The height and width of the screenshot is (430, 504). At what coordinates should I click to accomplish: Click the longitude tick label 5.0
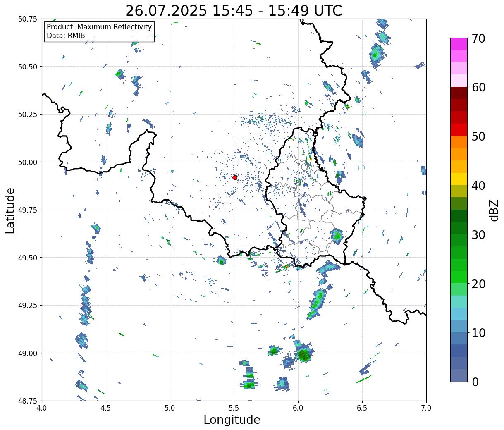click(x=170, y=408)
